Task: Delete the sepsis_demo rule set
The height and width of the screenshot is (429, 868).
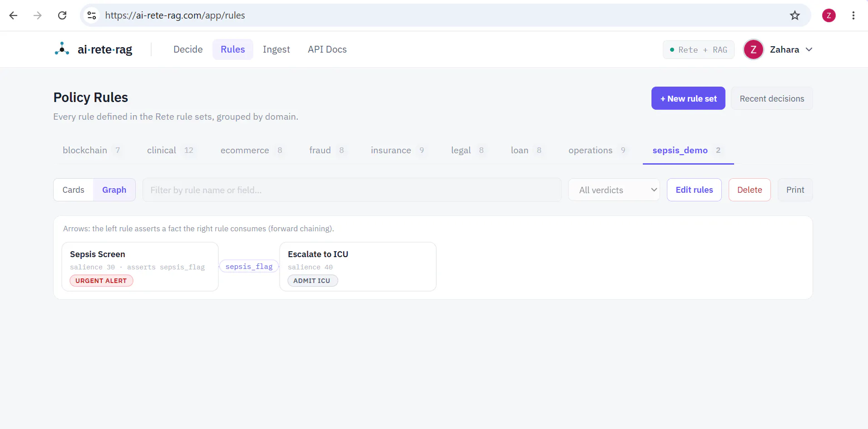Action: [x=750, y=190]
